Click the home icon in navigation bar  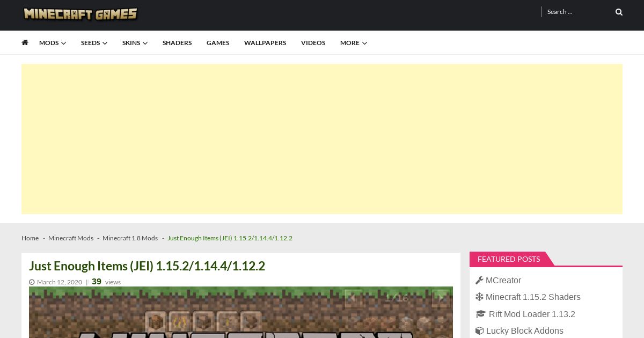25,42
